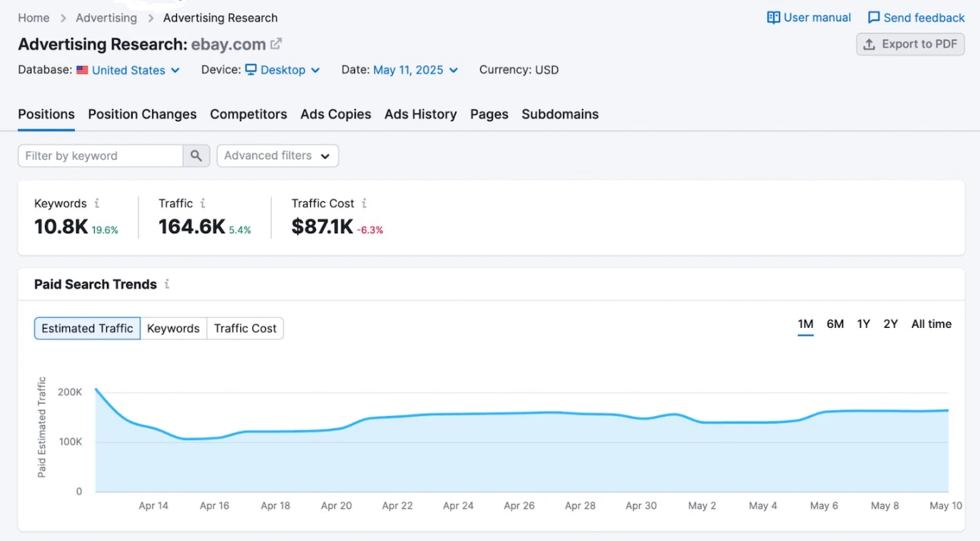Click the 10.8K keywords value
Viewport: 980px width, 541px height.
click(61, 227)
